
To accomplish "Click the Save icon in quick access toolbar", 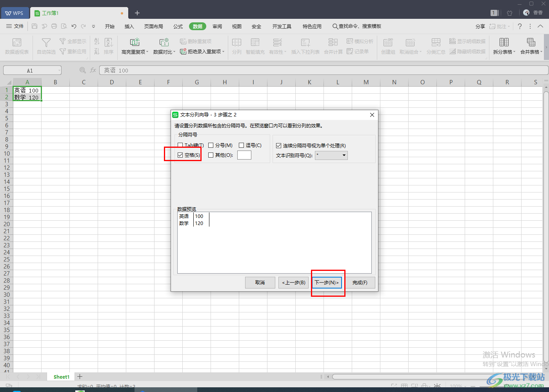I will [35, 26].
